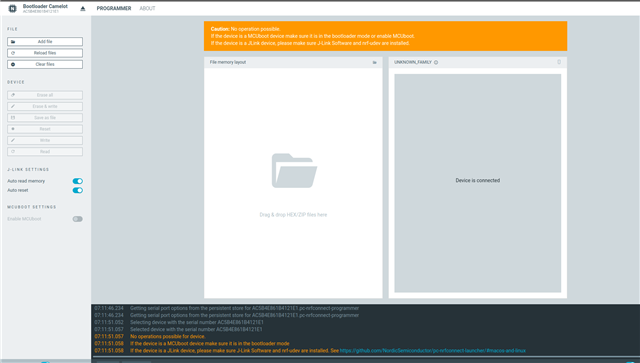Click the large folder drop-zone icon
This screenshot has height=363, width=640.
[x=294, y=170]
